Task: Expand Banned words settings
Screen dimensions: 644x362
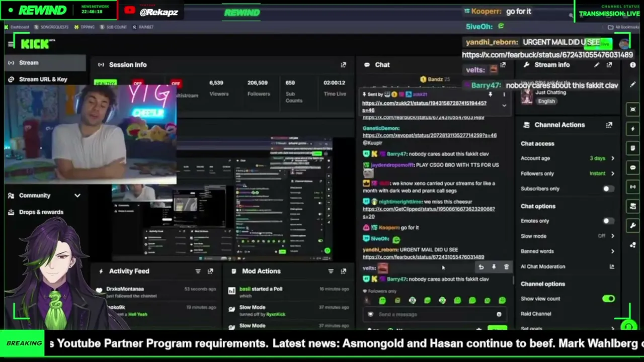Action: tap(568, 251)
